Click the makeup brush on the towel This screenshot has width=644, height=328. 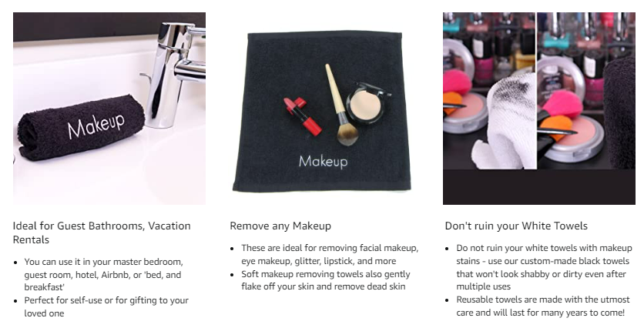(341, 105)
